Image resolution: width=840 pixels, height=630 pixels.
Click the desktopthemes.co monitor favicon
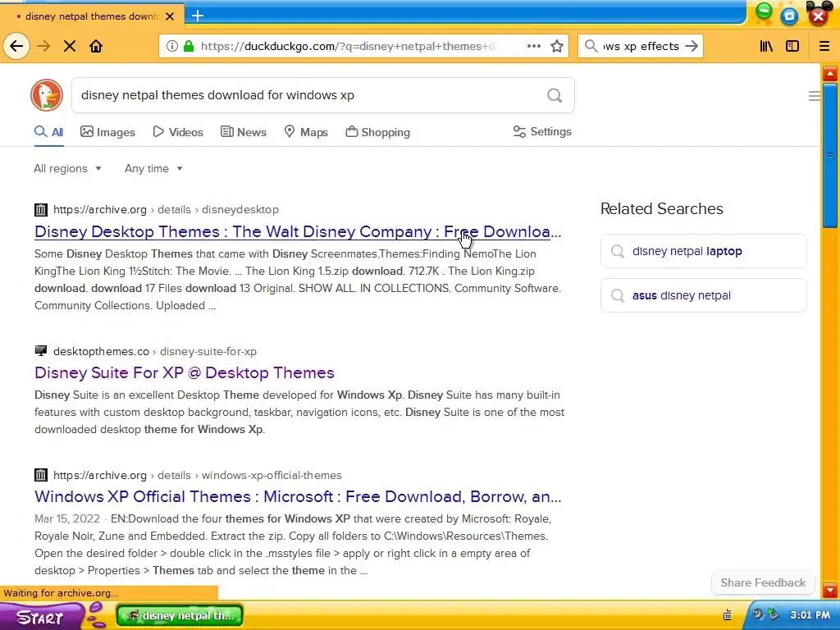click(41, 351)
